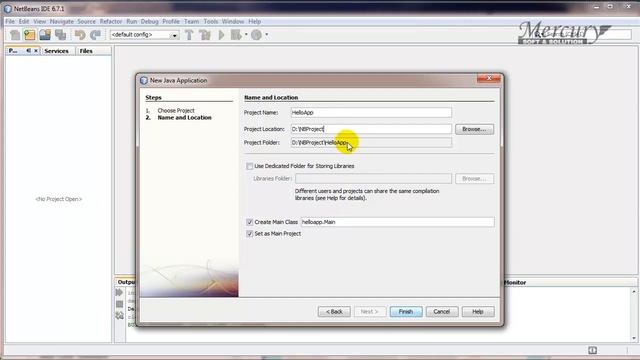
Task: Close the New Java Application dialog
Action: (489, 78)
